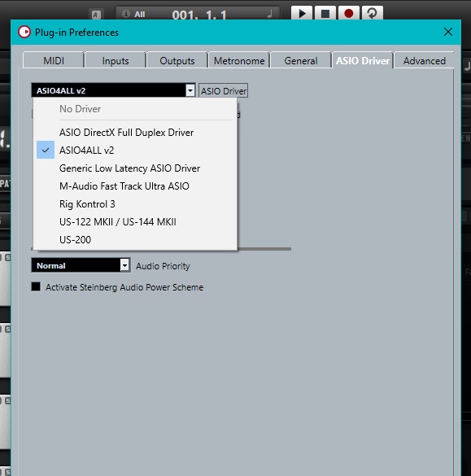
Task: Choose Generic Low Latency ASIO Driver
Action: coord(135,168)
